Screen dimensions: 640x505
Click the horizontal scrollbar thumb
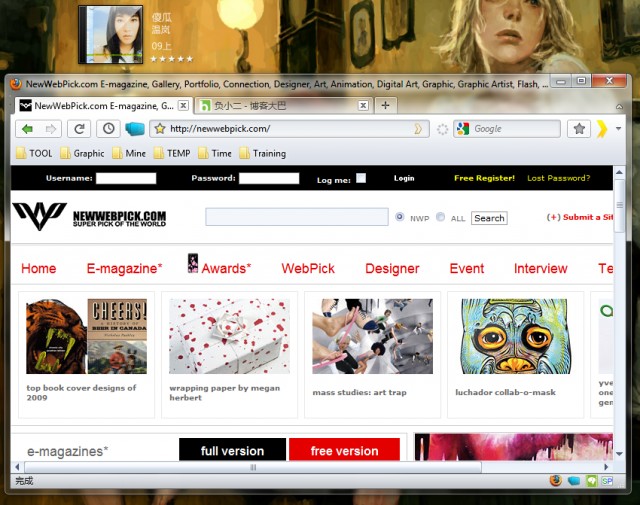click(253, 467)
